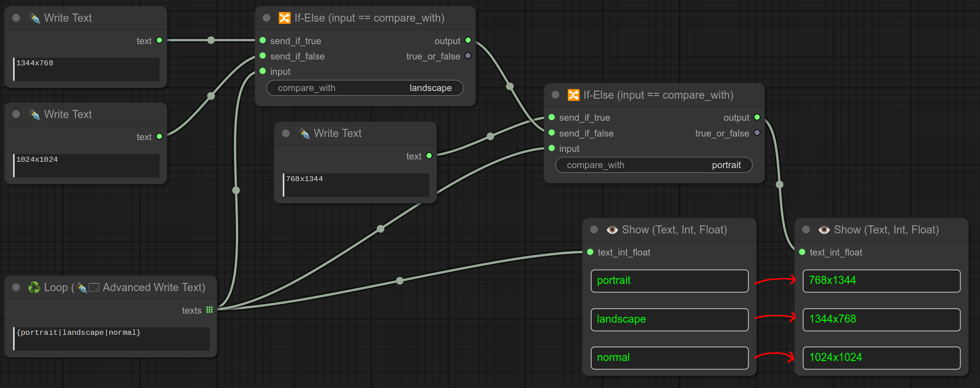Click the eye icon on the Show node listing 768x1344
This screenshot has height=388, width=980.
tap(824, 230)
